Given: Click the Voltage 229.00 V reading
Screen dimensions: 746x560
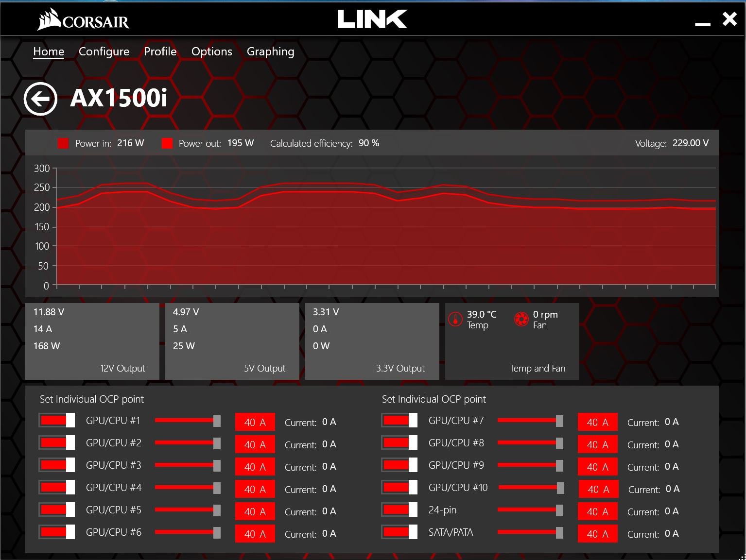Looking at the screenshot, I should coord(672,143).
